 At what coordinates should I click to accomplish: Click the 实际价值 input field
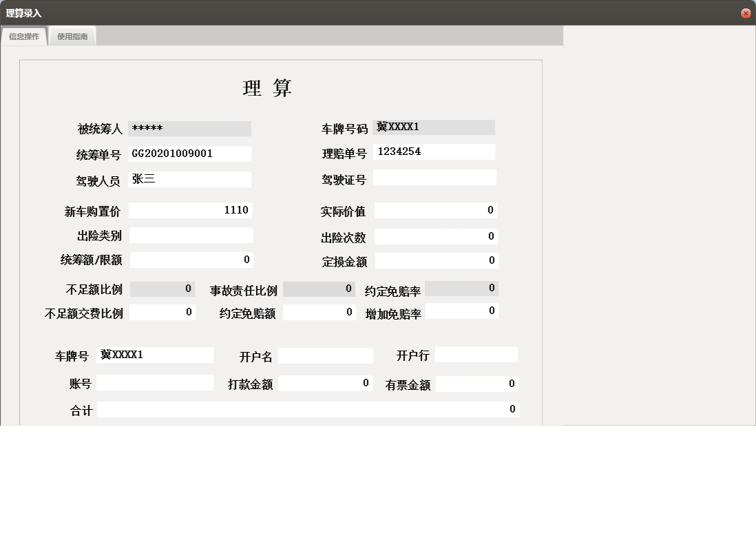tap(434, 210)
